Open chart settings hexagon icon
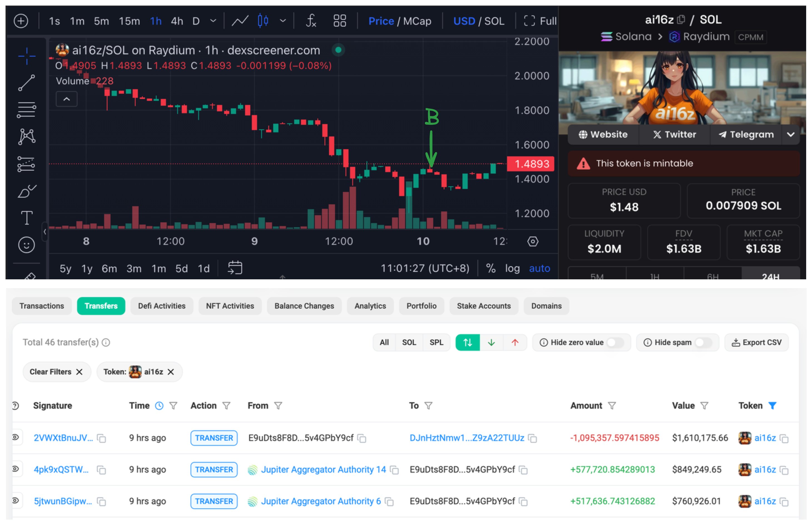The height and width of the screenshot is (525, 812). click(x=533, y=242)
